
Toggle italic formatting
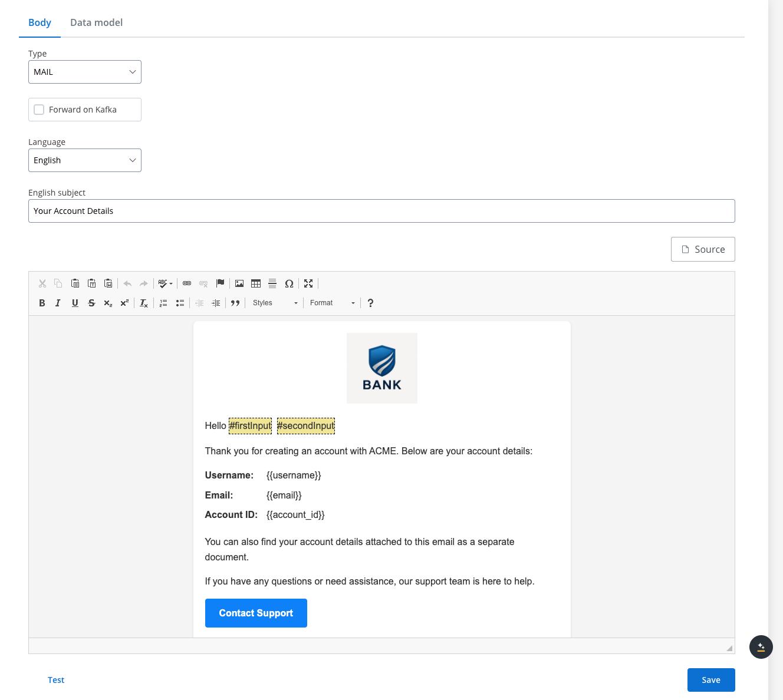click(x=58, y=303)
